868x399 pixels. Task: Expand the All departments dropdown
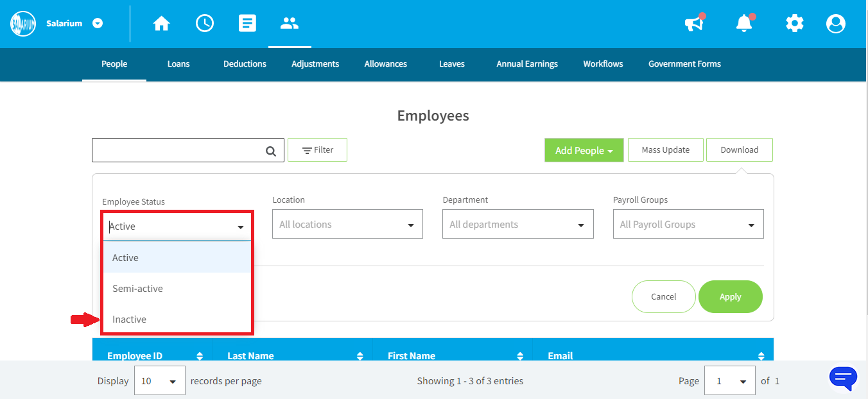517,225
